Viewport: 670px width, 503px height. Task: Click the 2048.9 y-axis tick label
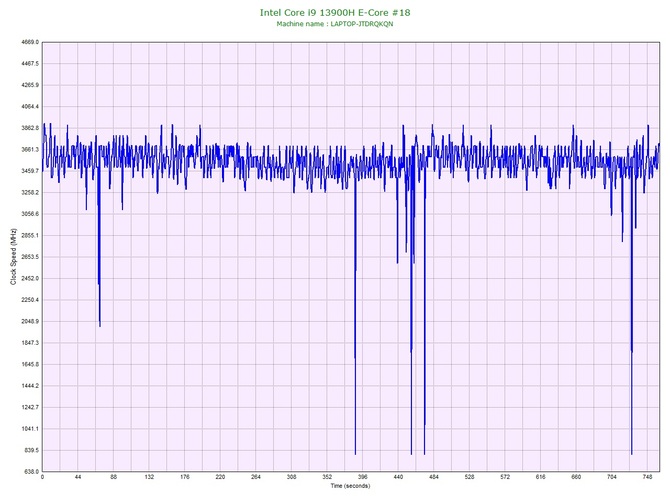(26, 322)
